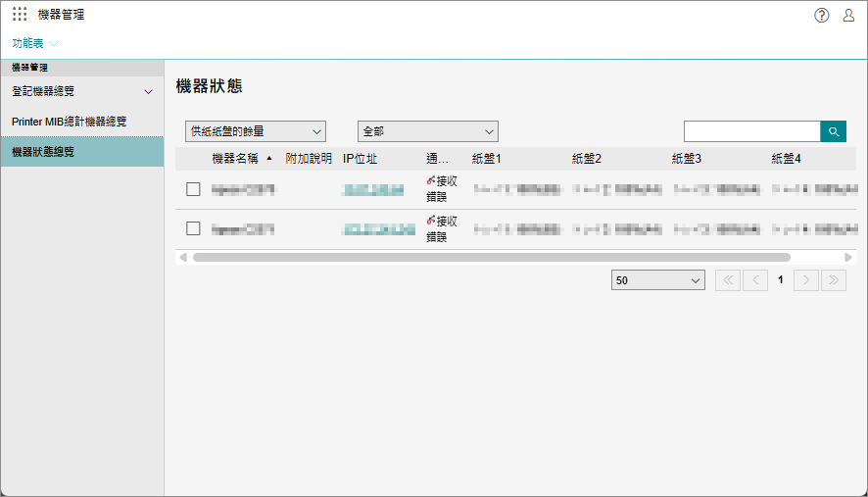The height and width of the screenshot is (497, 868).
Task: Click the help question mark icon
Action: click(821, 15)
